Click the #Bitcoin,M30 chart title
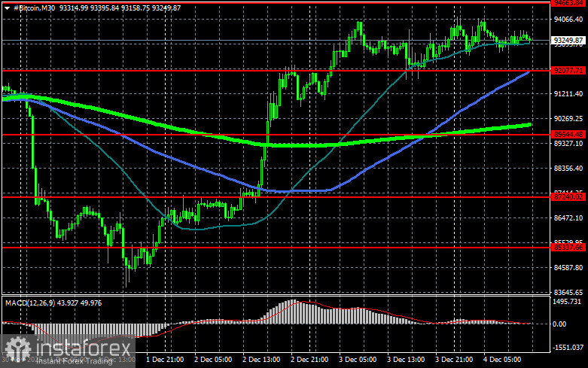The image size is (588, 368). point(34,8)
